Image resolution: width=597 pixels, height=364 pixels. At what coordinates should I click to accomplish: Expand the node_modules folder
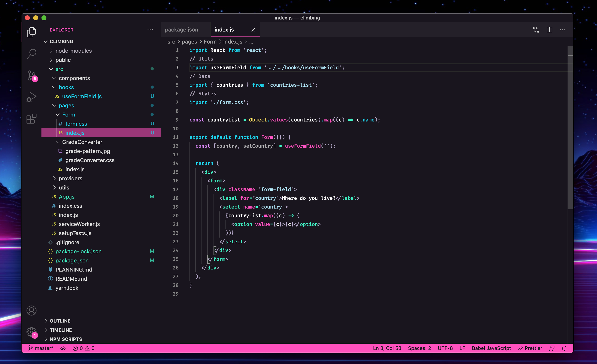73,51
